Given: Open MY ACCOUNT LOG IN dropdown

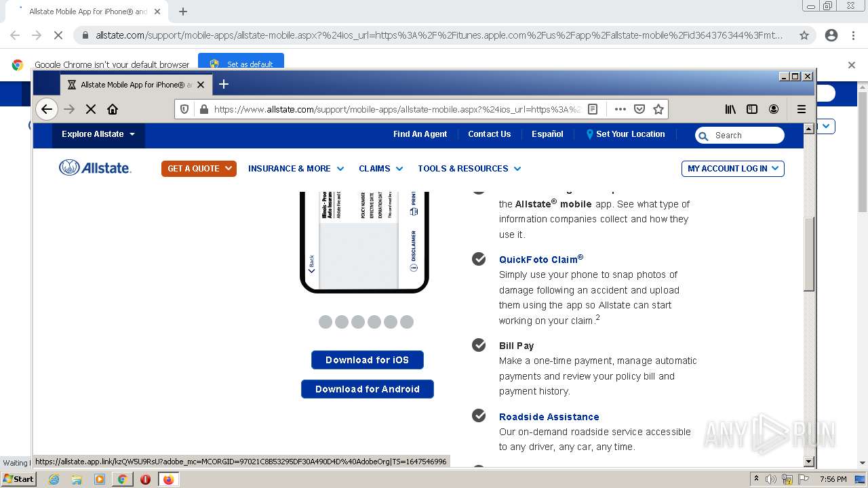Looking at the screenshot, I should pos(733,168).
